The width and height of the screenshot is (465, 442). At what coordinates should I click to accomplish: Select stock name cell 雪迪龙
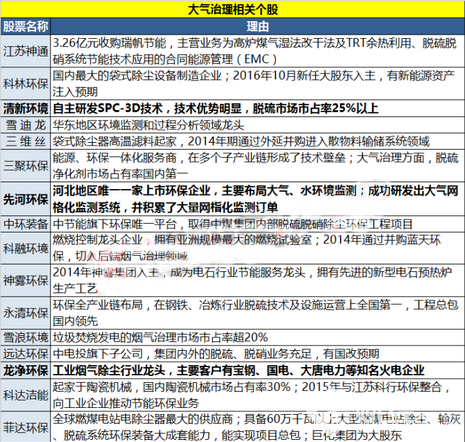tap(26, 125)
